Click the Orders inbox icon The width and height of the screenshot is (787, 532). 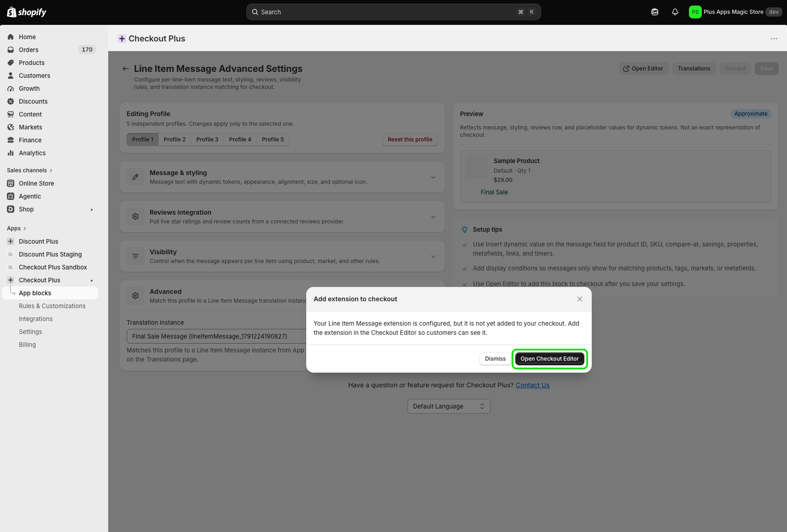[11, 50]
